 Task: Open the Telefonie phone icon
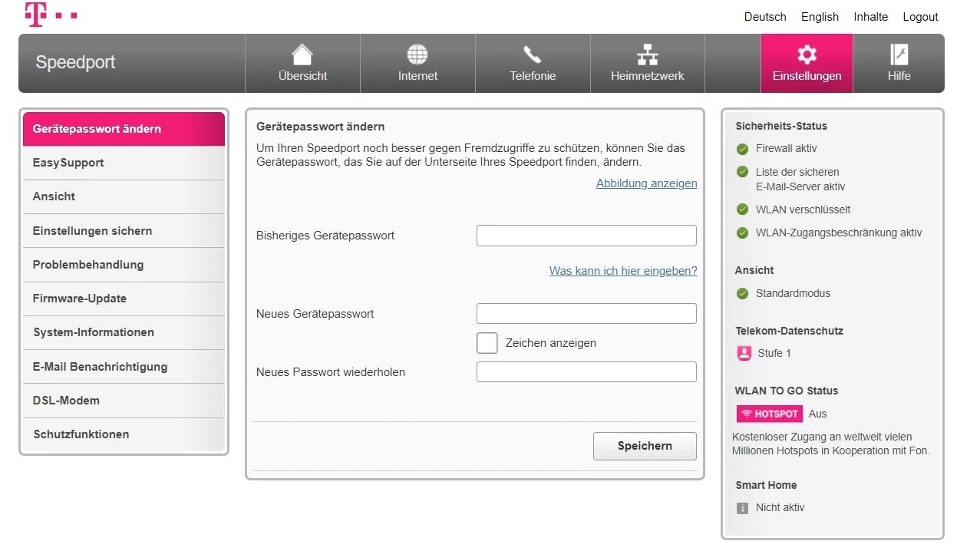click(533, 54)
